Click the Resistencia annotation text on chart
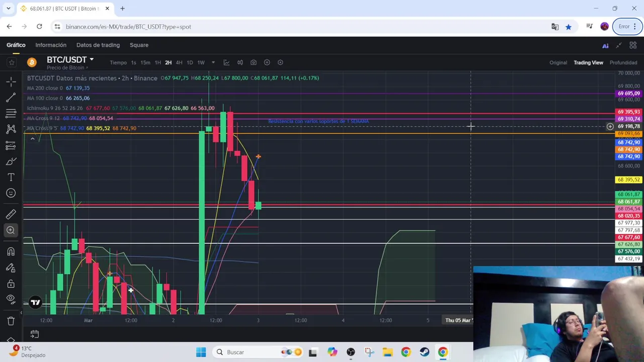 [x=318, y=121]
